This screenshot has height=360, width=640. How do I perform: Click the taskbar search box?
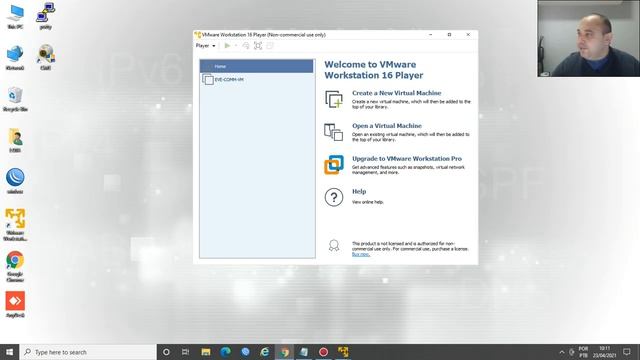pos(88,352)
